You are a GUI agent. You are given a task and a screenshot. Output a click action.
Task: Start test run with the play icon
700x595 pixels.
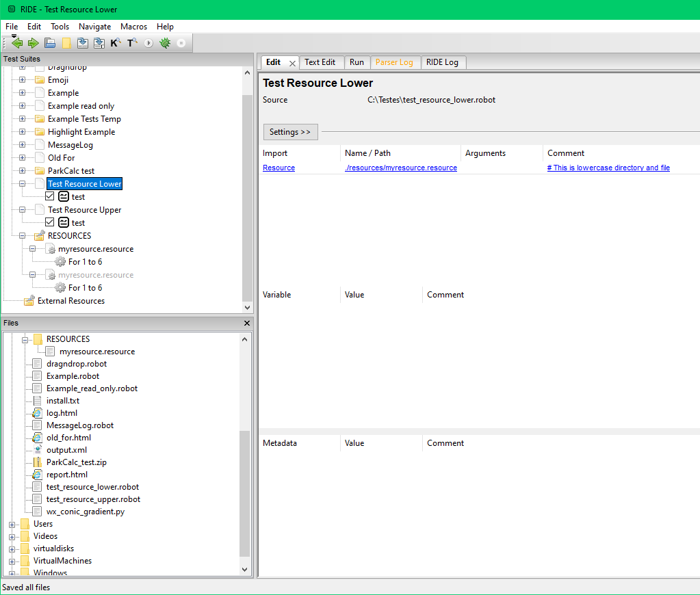coord(148,42)
